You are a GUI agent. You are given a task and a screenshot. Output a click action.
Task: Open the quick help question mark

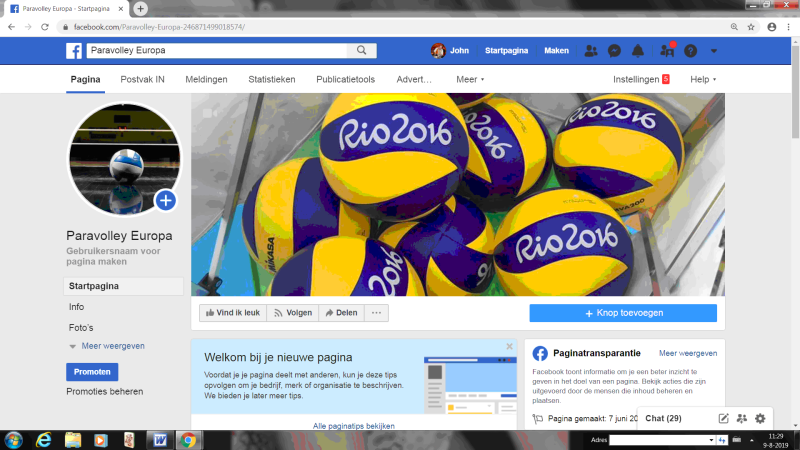coord(690,51)
